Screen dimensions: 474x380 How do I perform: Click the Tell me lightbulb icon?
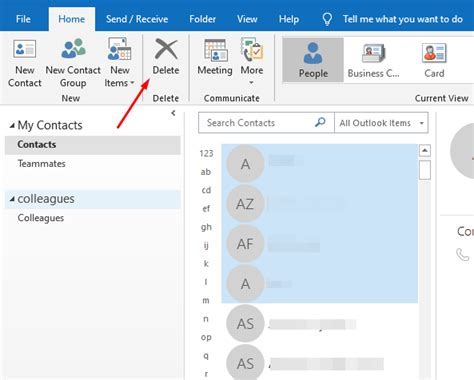pyautogui.click(x=327, y=19)
